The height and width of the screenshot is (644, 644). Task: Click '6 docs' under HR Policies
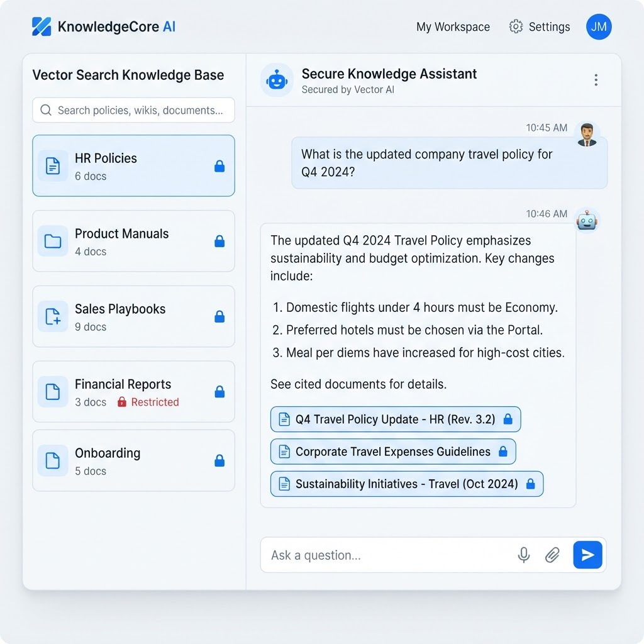point(91,176)
